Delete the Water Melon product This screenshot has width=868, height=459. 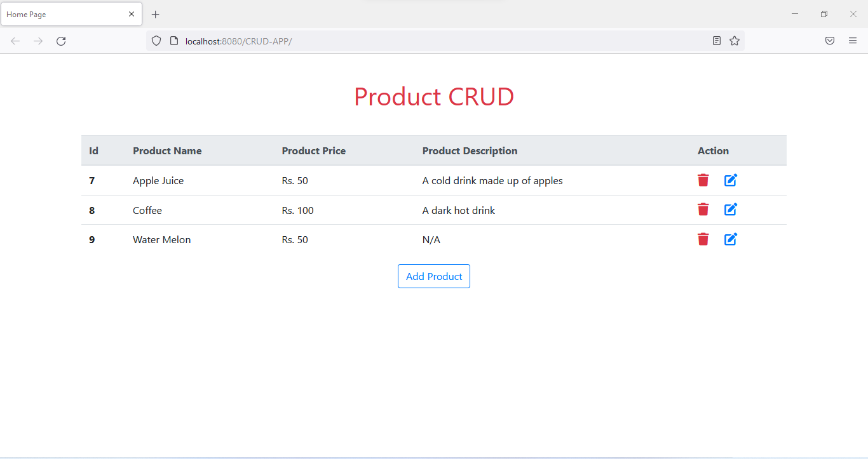(x=703, y=239)
